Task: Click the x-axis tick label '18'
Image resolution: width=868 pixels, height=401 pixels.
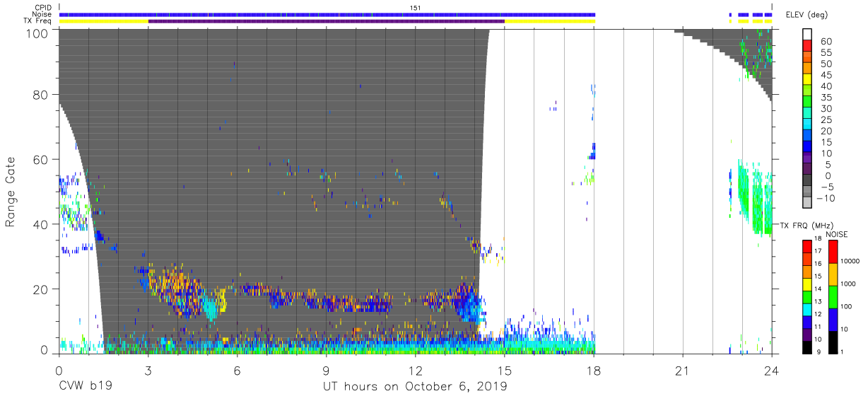Action: (x=594, y=370)
